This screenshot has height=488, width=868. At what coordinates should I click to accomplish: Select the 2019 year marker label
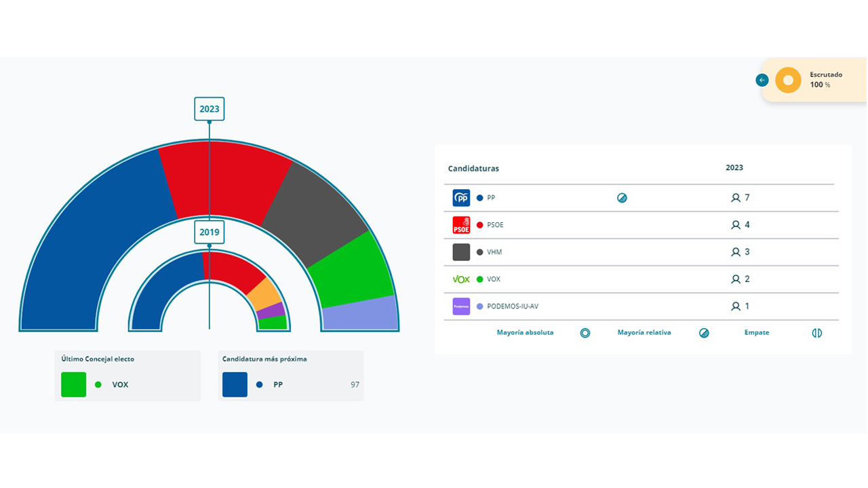click(210, 232)
